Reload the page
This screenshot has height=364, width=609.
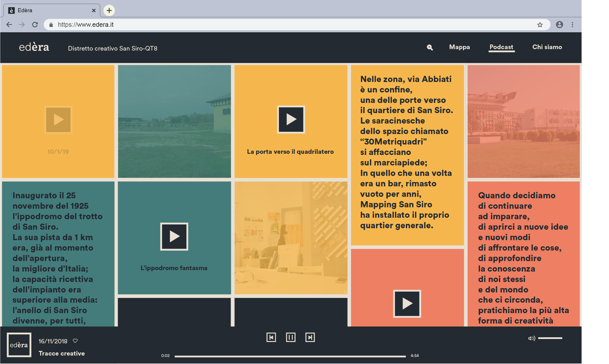[35, 25]
